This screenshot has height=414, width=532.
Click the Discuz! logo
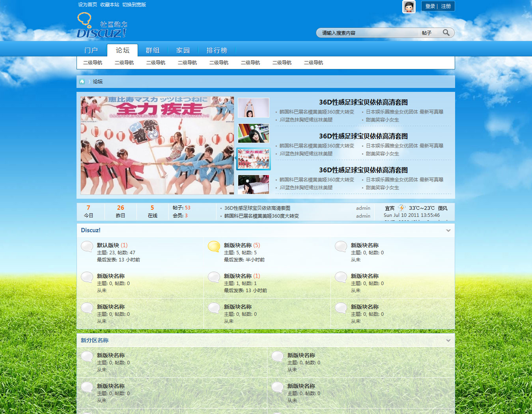pyautogui.click(x=102, y=26)
